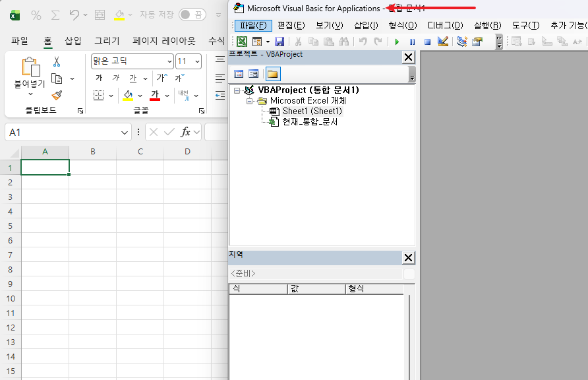Viewport: 588px width, 380px height.
Task: Close the 프로젝트 - VBAProject panel
Action: coord(408,57)
